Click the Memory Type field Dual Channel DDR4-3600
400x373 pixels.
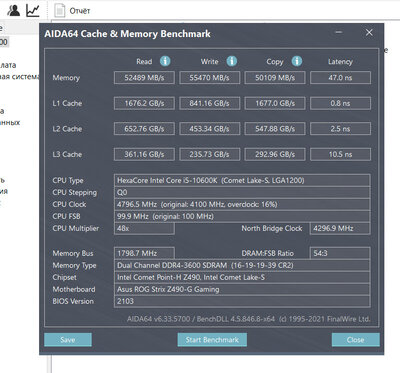coord(242,265)
